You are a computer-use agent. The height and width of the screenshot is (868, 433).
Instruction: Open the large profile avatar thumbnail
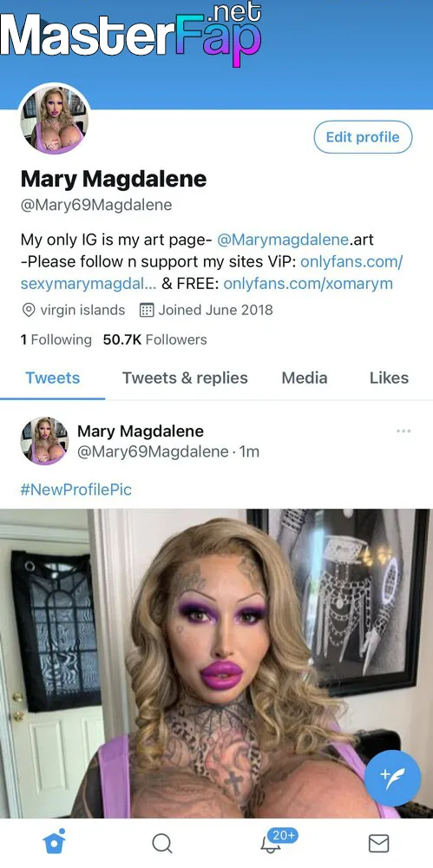55,120
